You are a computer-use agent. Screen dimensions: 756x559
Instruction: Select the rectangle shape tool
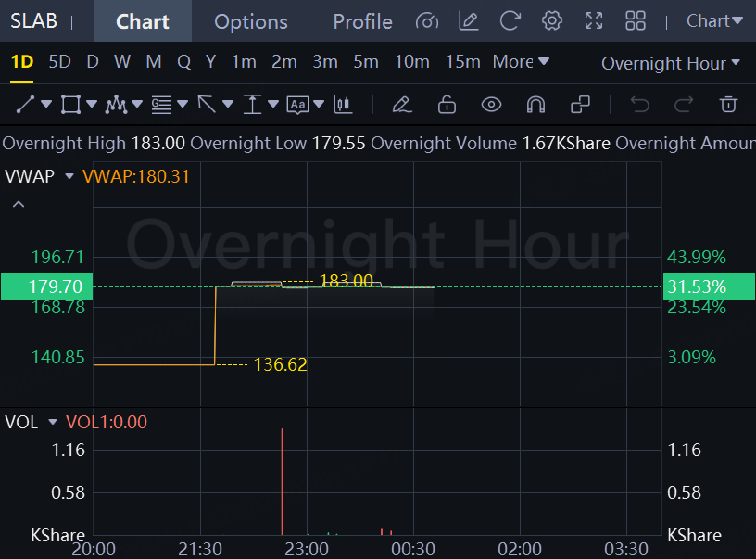pos(70,104)
